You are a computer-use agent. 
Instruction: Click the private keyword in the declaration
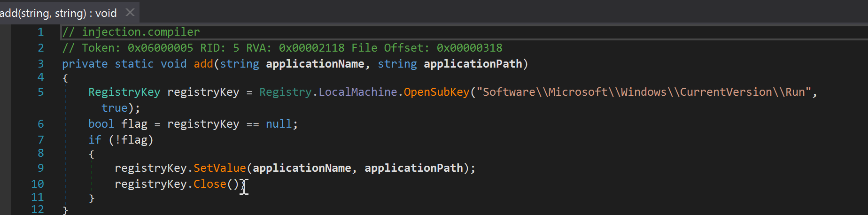(x=85, y=64)
